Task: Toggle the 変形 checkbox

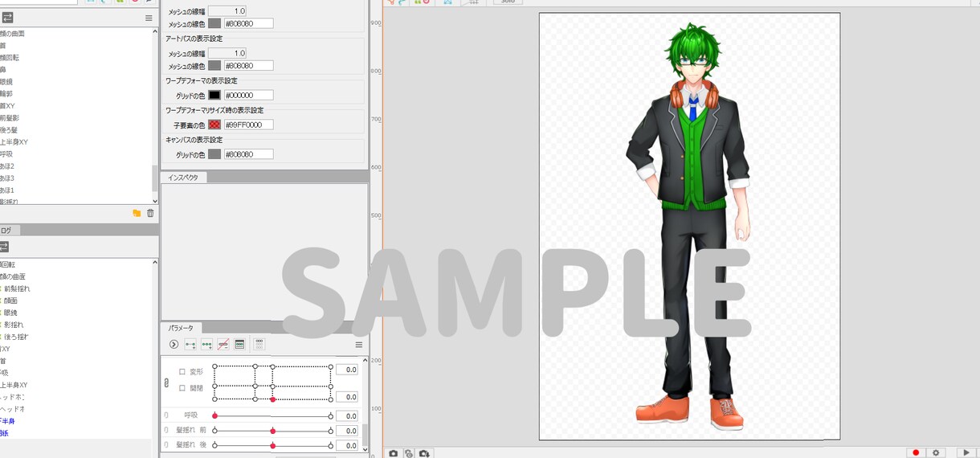Action: coord(182,372)
